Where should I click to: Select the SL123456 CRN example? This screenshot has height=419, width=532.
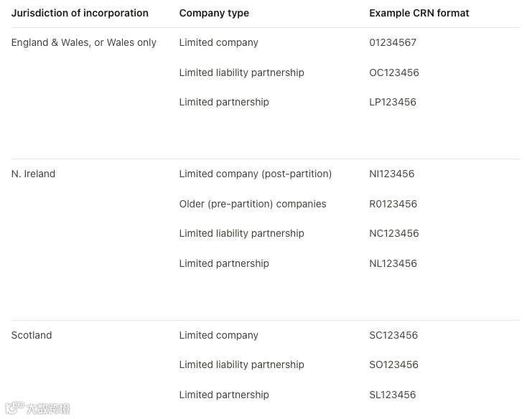pyautogui.click(x=393, y=395)
